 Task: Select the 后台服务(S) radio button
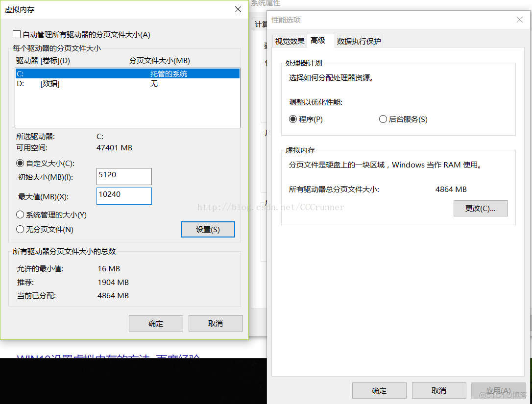(x=383, y=119)
